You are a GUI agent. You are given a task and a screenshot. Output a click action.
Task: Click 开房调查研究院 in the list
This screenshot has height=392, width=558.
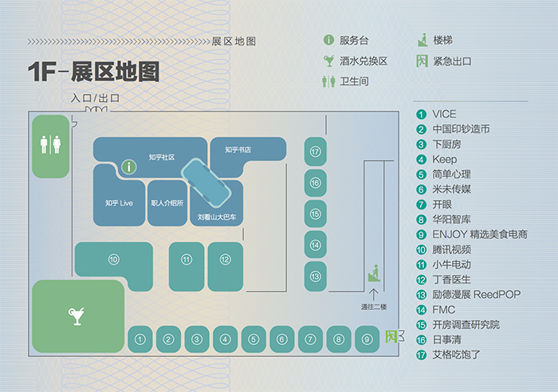pyautogui.click(x=466, y=325)
